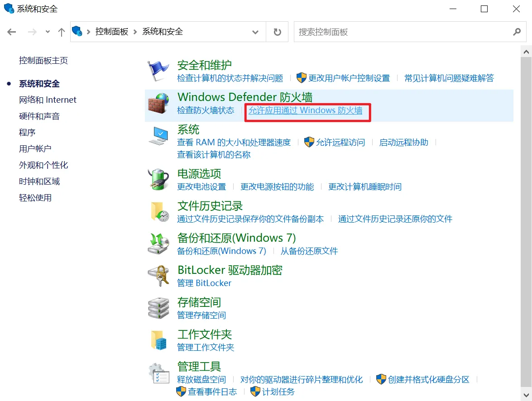532x401 pixels.
Task: Click the search magnifier icon
Action: pyautogui.click(x=517, y=32)
